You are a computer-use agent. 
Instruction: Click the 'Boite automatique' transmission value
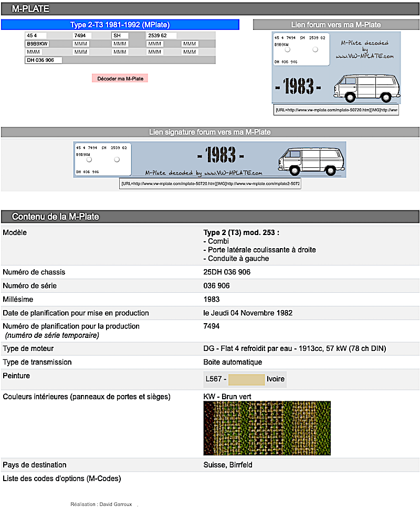tap(233, 363)
